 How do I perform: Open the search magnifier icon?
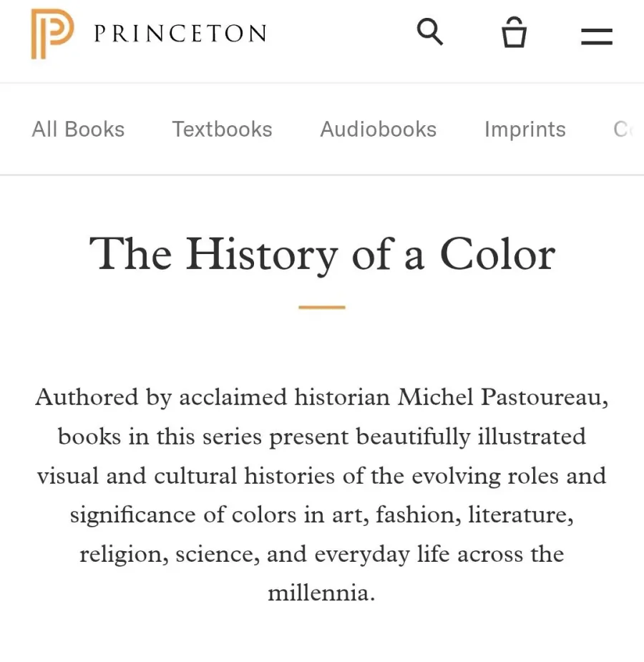coord(429,31)
